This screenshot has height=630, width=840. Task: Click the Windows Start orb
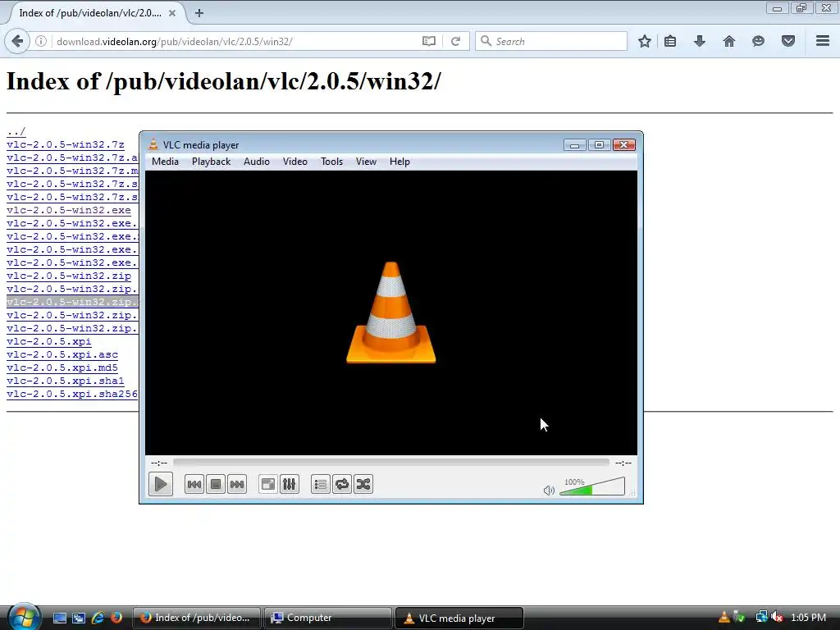pos(25,617)
